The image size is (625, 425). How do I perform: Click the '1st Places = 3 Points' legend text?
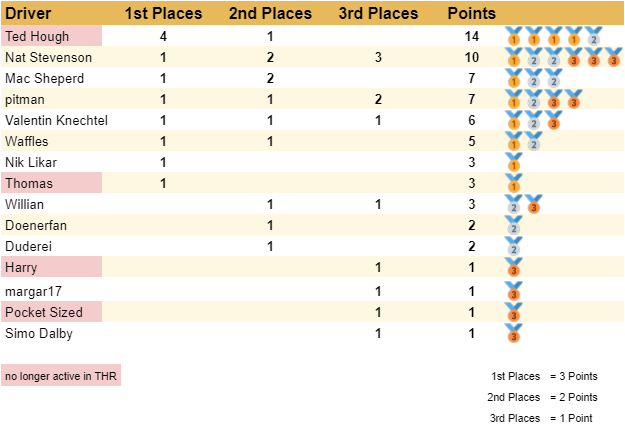(x=544, y=376)
